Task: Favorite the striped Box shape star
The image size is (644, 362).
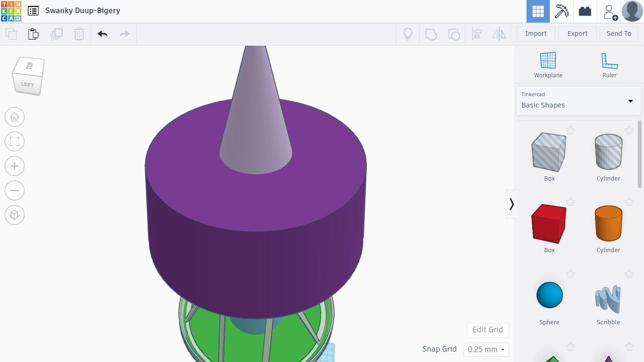Action: 570,130
